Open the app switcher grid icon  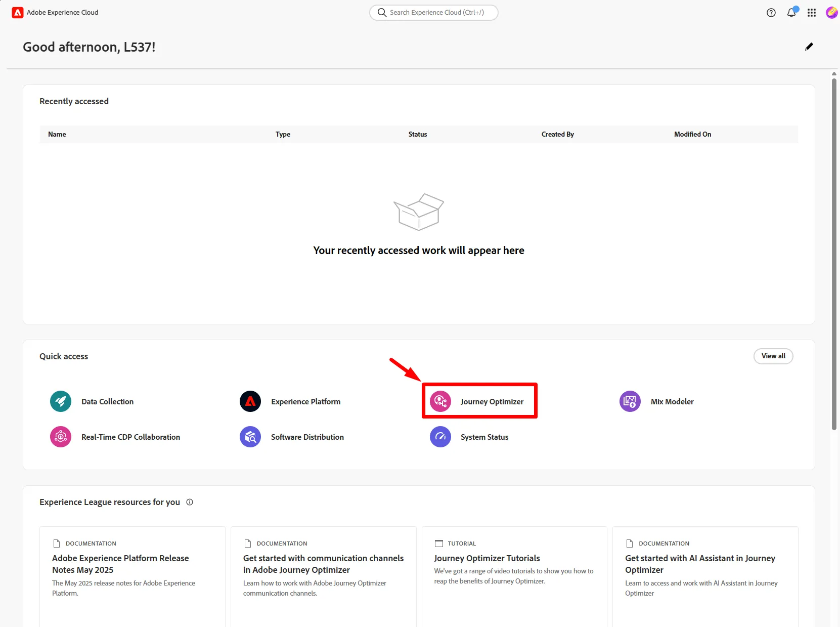point(812,13)
